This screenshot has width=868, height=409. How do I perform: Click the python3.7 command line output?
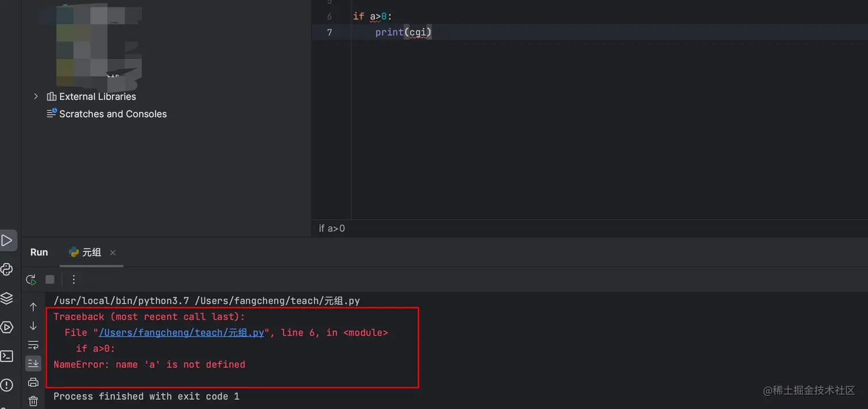[207, 301]
